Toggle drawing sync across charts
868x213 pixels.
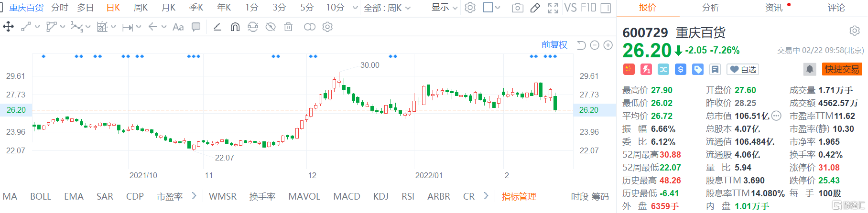click(x=253, y=27)
